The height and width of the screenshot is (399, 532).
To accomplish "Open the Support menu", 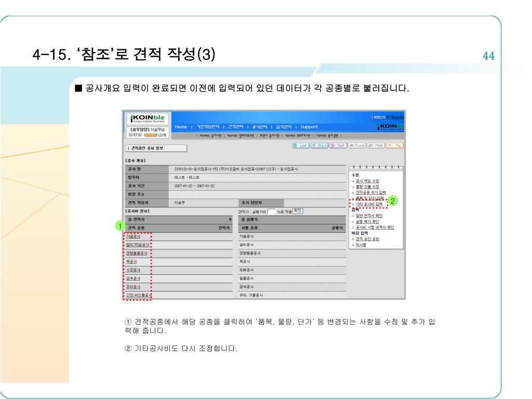I will coord(309,127).
